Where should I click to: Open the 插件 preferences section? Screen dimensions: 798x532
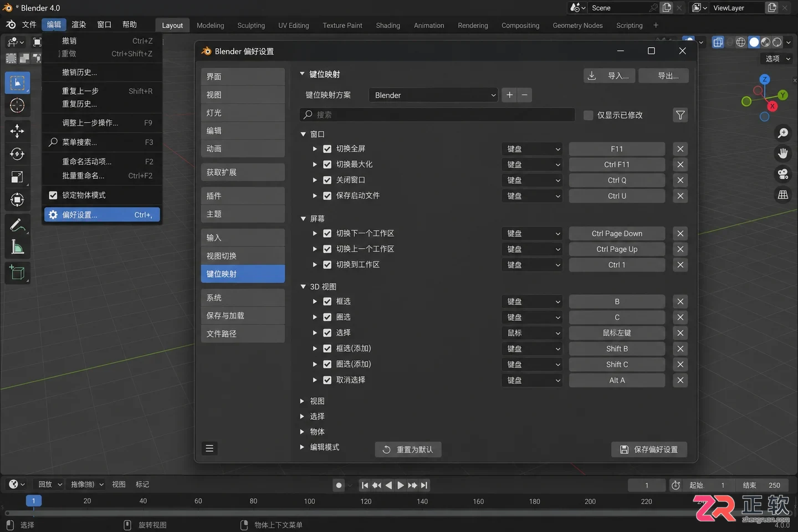pyautogui.click(x=243, y=196)
